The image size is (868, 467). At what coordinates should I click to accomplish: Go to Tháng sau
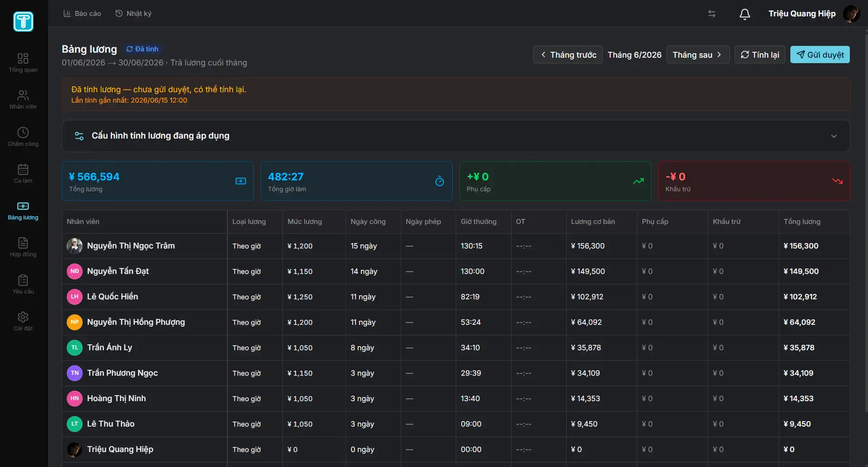click(698, 55)
